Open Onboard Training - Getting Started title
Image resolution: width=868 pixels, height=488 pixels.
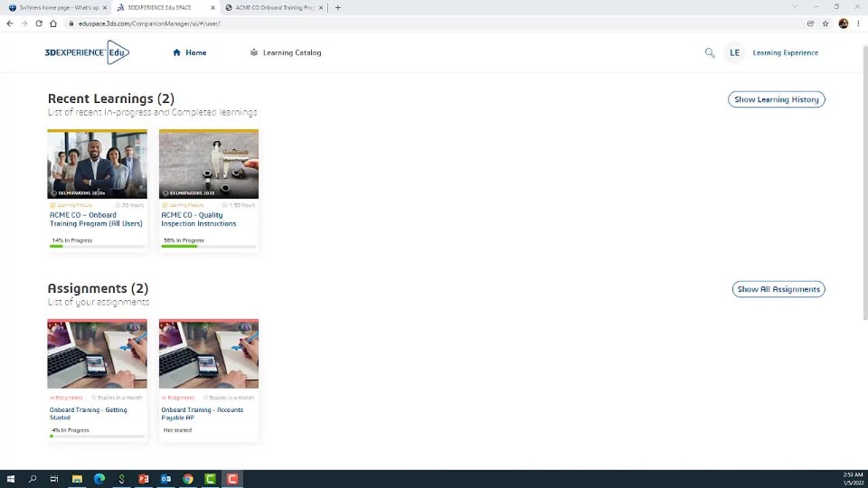(88, 413)
